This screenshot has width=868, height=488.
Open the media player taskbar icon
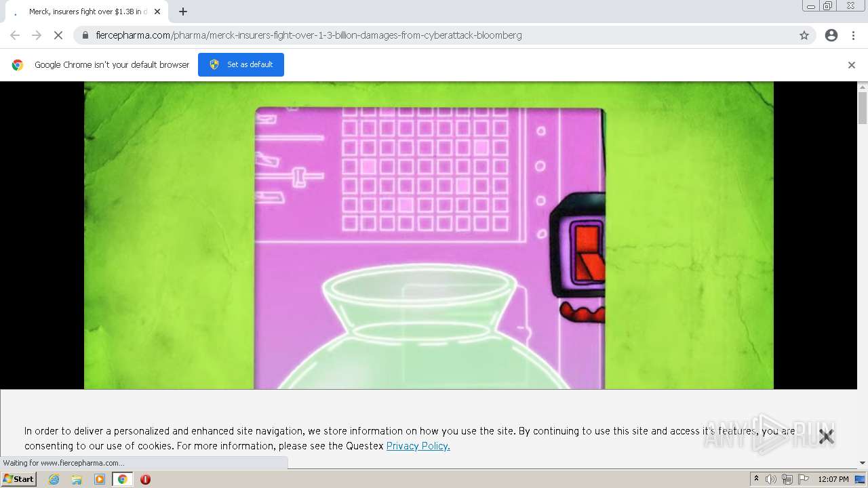100,479
